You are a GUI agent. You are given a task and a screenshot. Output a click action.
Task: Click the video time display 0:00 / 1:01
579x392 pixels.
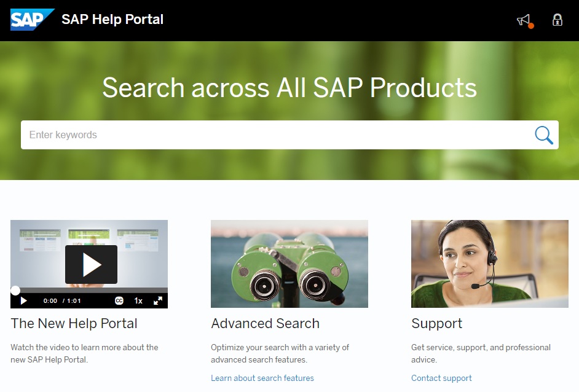coord(62,301)
